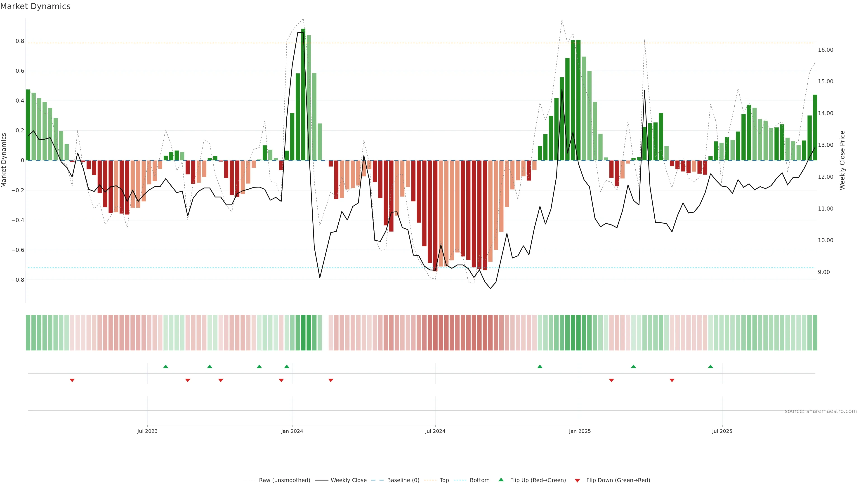
Task: Click the Weekly Close Price axis title
Action: (842, 160)
